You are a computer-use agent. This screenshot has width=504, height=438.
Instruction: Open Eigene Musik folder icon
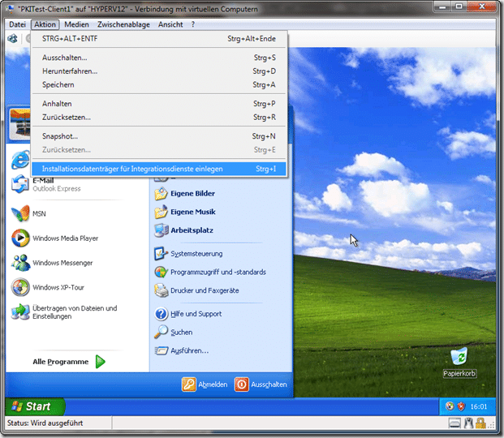(x=161, y=212)
